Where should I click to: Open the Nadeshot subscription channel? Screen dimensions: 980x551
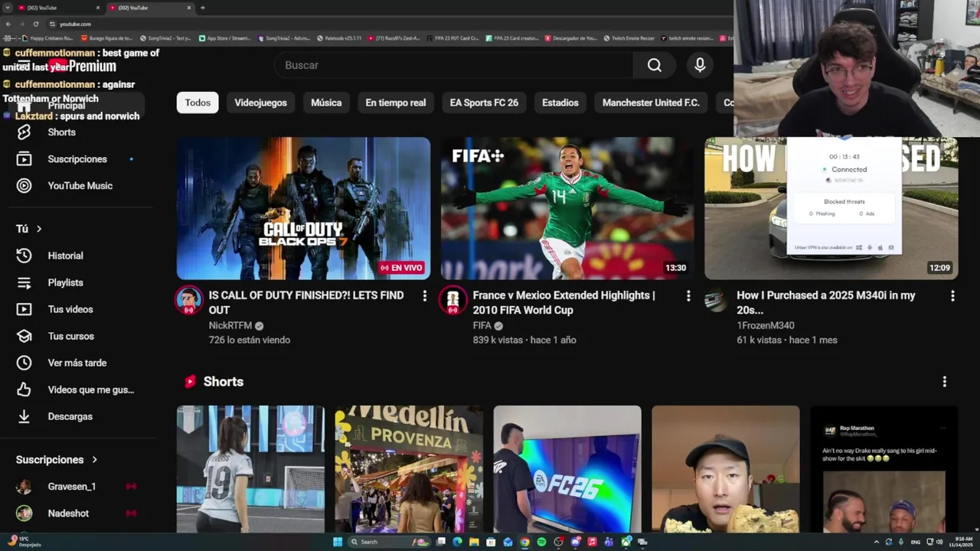point(68,514)
